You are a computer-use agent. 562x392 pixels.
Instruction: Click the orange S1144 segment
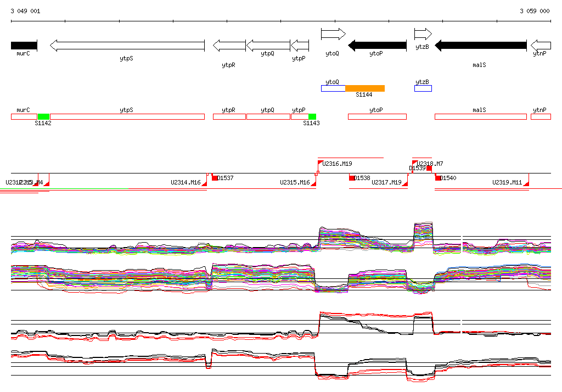tap(365, 88)
